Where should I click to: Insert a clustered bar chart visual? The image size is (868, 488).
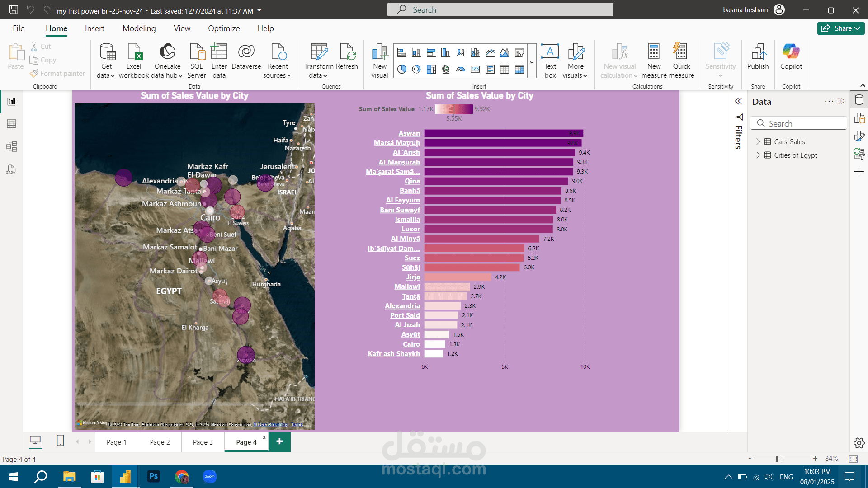point(431,53)
